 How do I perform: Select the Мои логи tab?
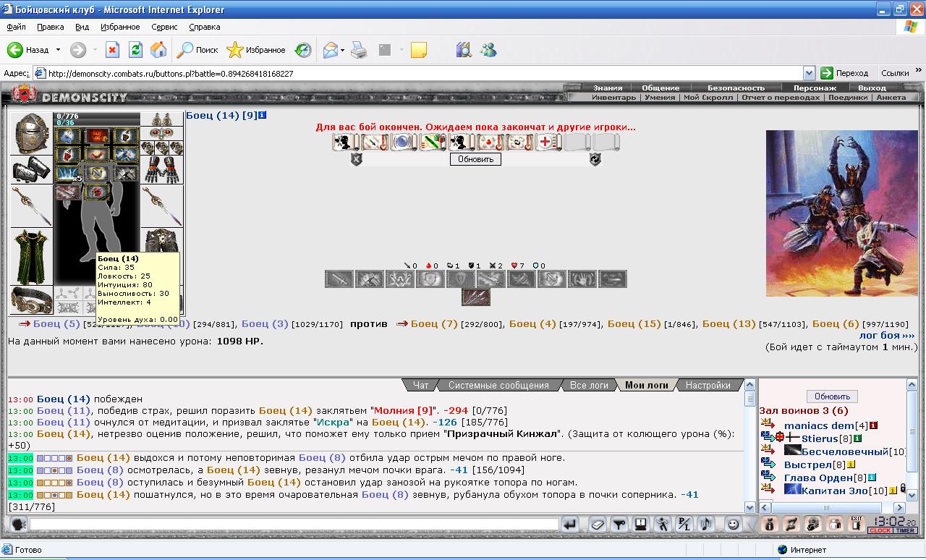[647, 385]
